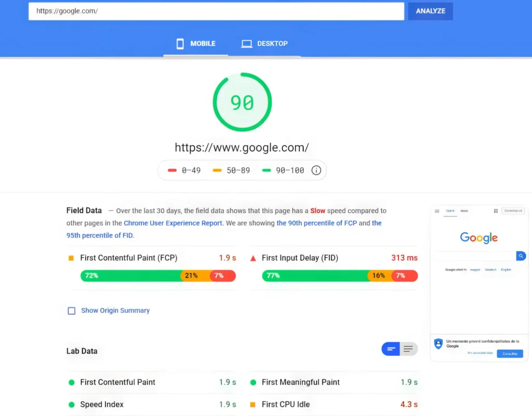This screenshot has width=532, height=416.
Task: Open the score range info icon
Action: [x=316, y=170]
